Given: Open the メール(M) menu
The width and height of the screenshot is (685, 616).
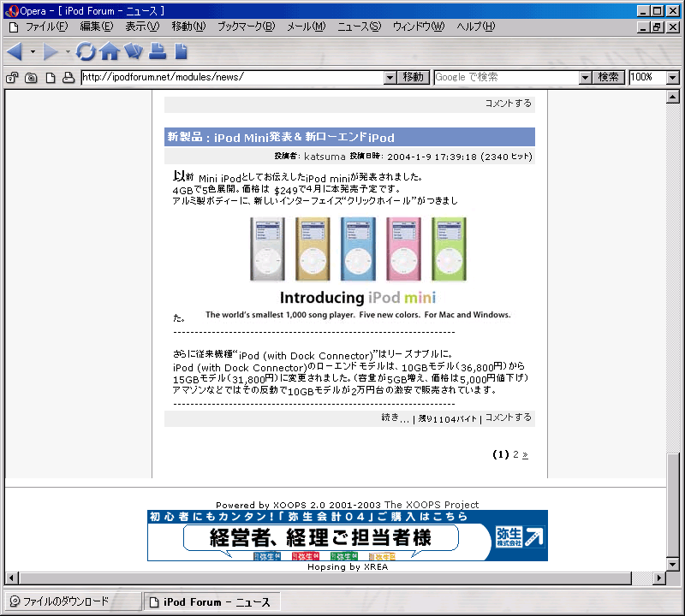Looking at the screenshot, I should [x=307, y=27].
